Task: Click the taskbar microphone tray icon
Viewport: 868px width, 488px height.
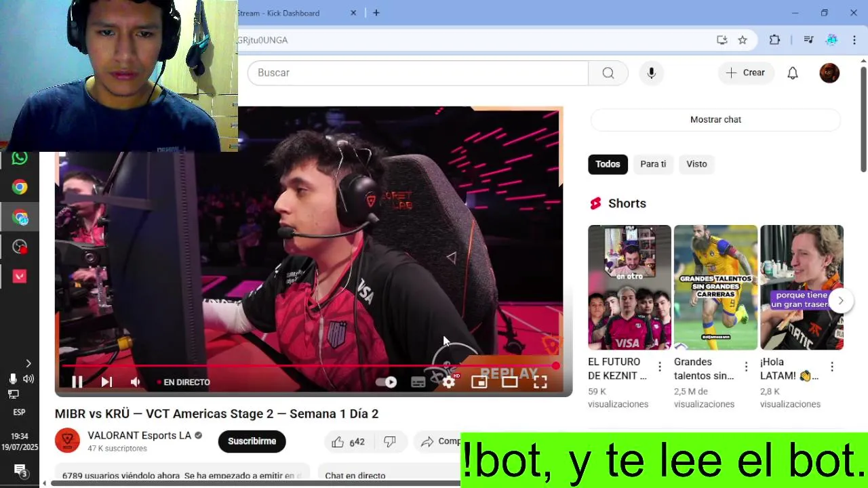Action: pyautogui.click(x=13, y=379)
